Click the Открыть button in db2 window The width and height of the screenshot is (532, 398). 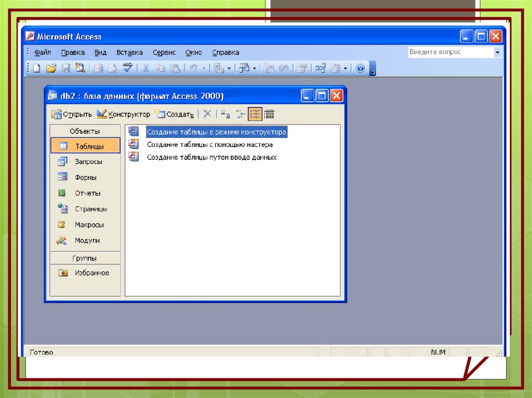pos(72,114)
